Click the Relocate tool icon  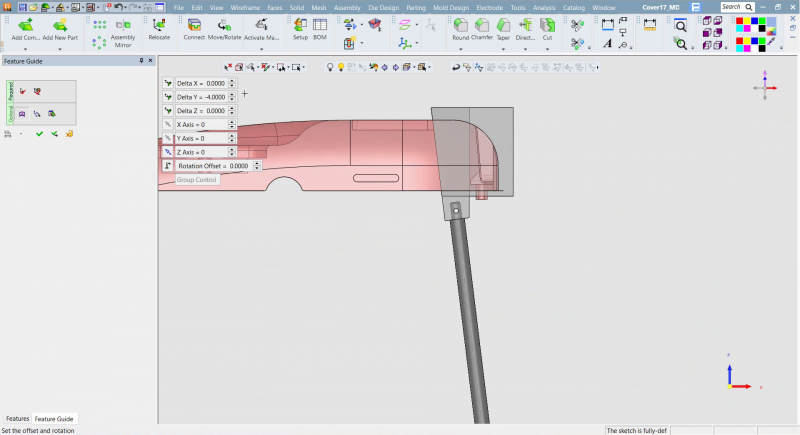[159, 24]
